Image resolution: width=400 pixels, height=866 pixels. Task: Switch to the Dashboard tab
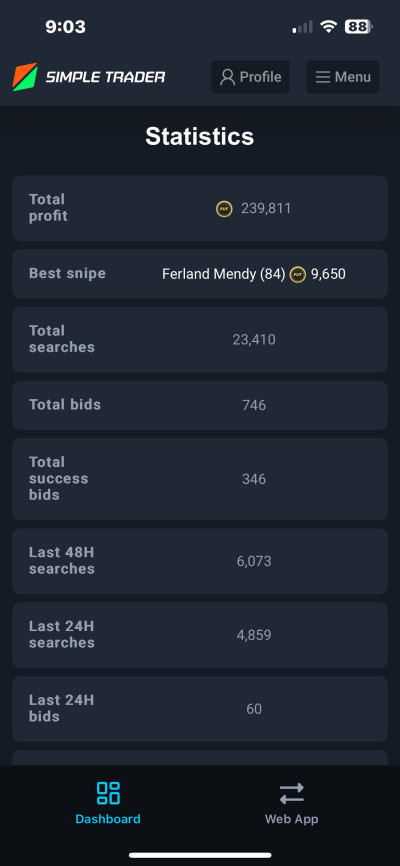point(108,802)
